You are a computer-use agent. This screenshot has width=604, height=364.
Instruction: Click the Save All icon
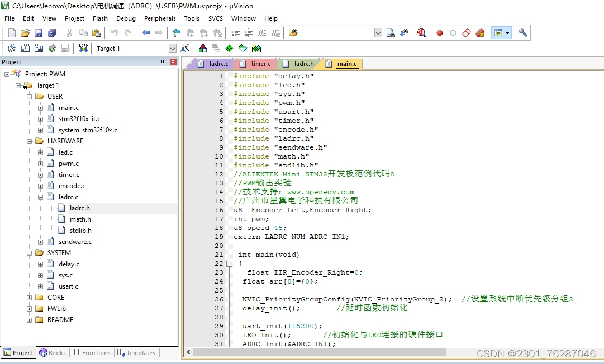point(52,33)
